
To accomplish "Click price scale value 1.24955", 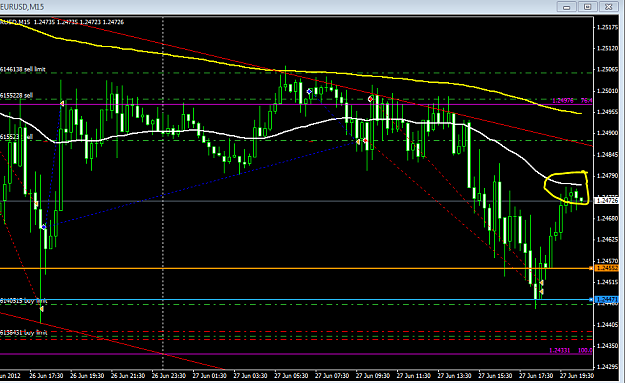I will point(607,112).
